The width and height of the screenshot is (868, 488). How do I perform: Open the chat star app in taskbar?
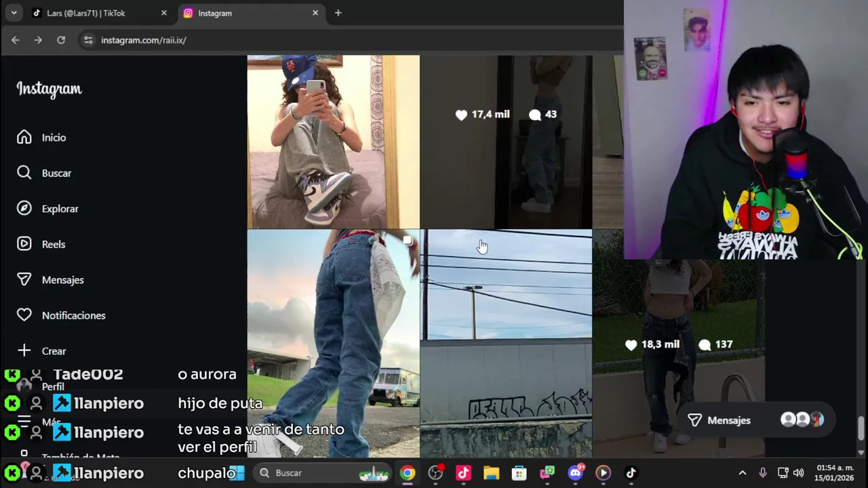tap(547, 473)
